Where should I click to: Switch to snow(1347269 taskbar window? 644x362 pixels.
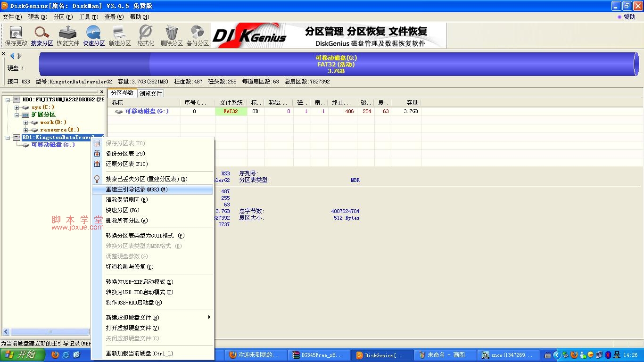tap(508, 355)
